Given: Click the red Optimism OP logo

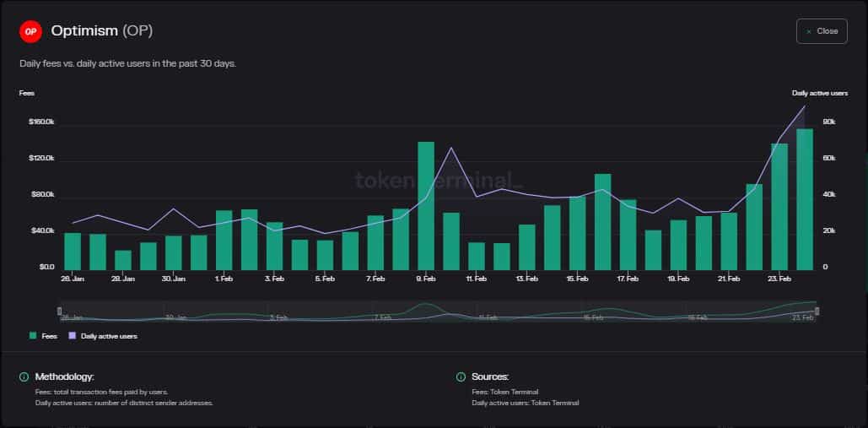Looking at the screenshot, I should pyautogui.click(x=30, y=31).
